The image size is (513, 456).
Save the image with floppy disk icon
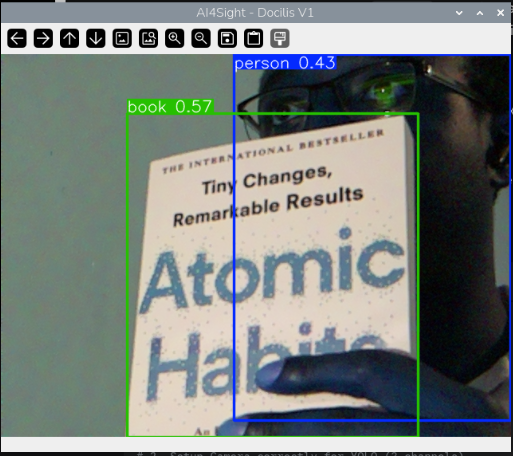(227, 39)
